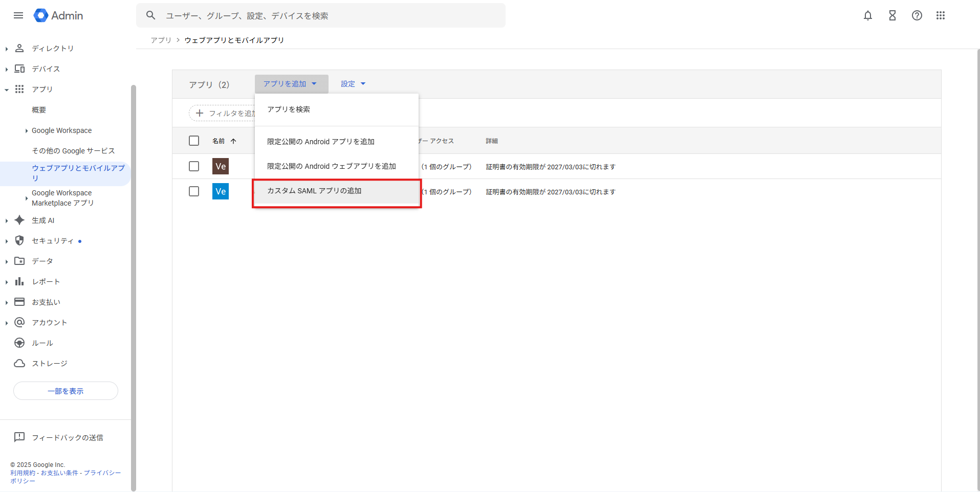This screenshot has width=980, height=492.
Task: Open その他の Google サービス
Action: (73, 151)
